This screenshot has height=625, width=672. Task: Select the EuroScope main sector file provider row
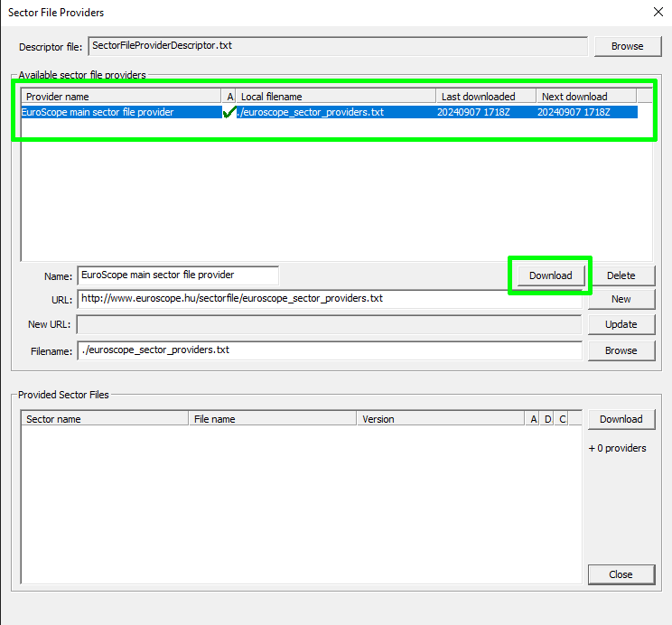click(329, 112)
